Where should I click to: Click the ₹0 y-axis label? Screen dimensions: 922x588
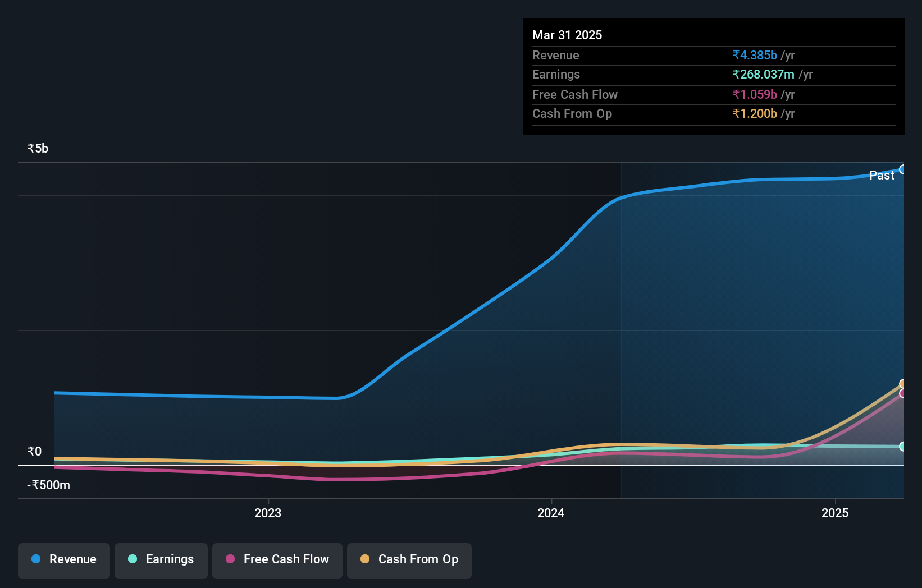coord(34,452)
